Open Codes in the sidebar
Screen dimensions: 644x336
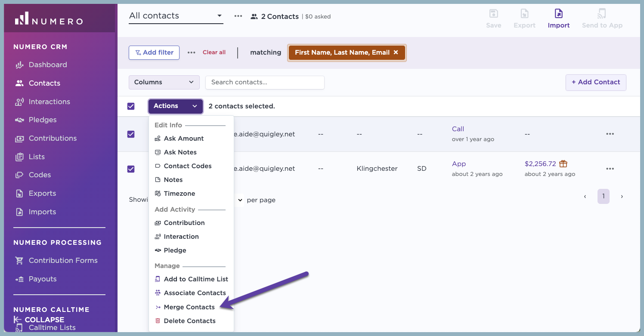pyautogui.click(x=33, y=175)
